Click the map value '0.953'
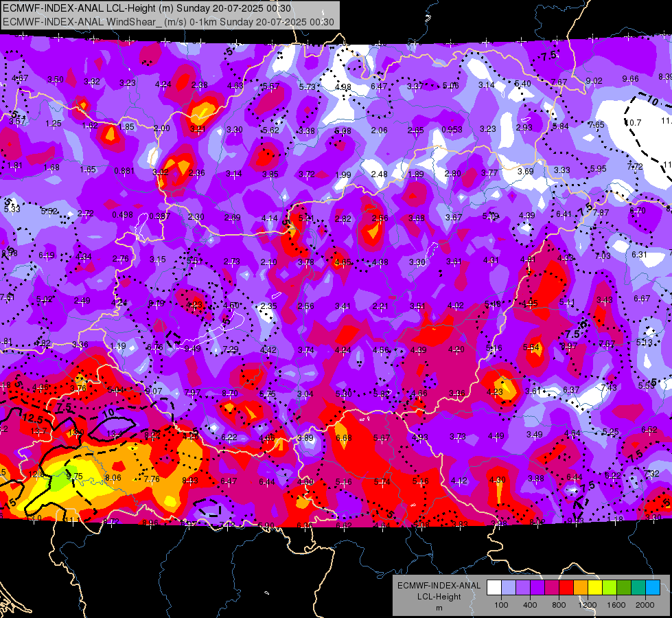 [452, 130]
